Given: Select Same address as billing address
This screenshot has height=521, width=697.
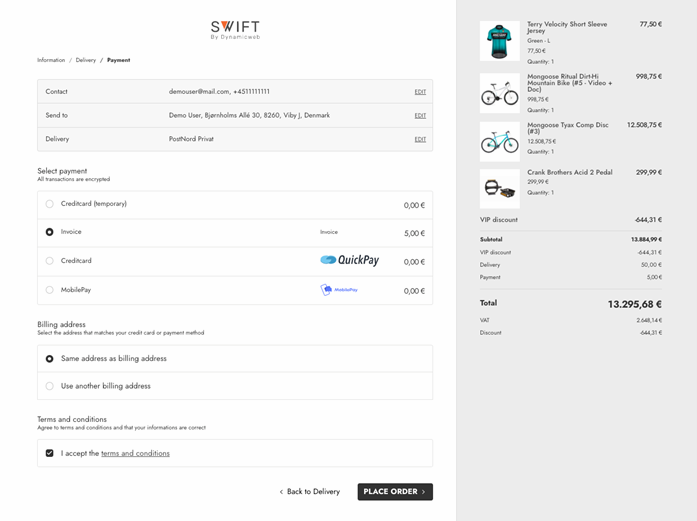Looking at the screenshot, I should tap(50, 358).
